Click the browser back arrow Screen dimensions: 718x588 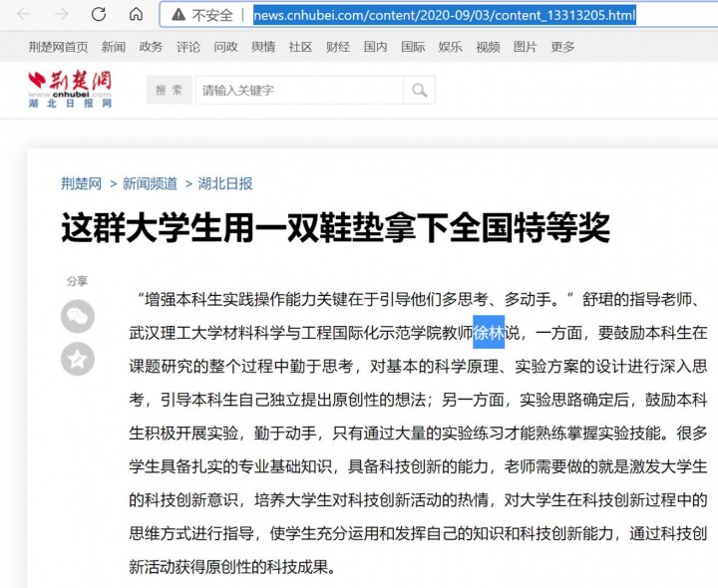pos(24,14)
